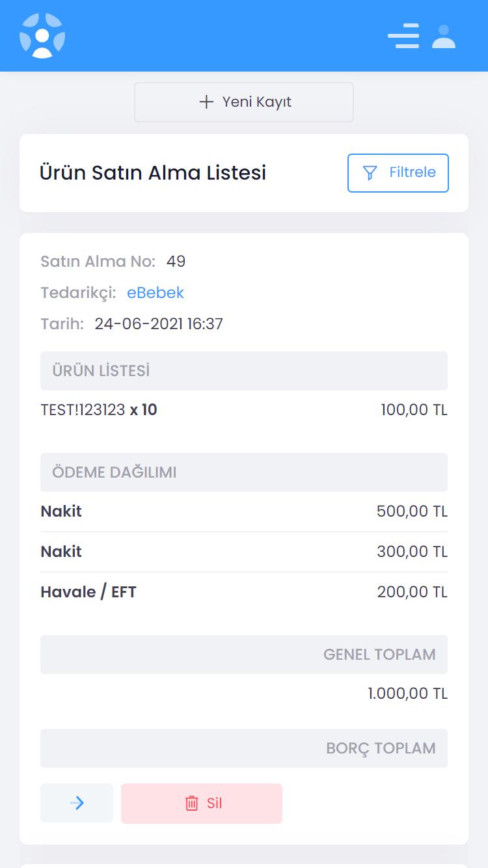Click the blue arrow detail button

click(77, 803)
